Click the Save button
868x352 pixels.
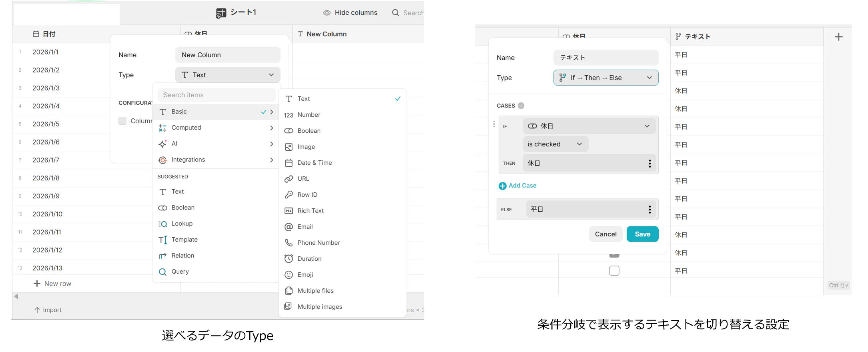642,234
